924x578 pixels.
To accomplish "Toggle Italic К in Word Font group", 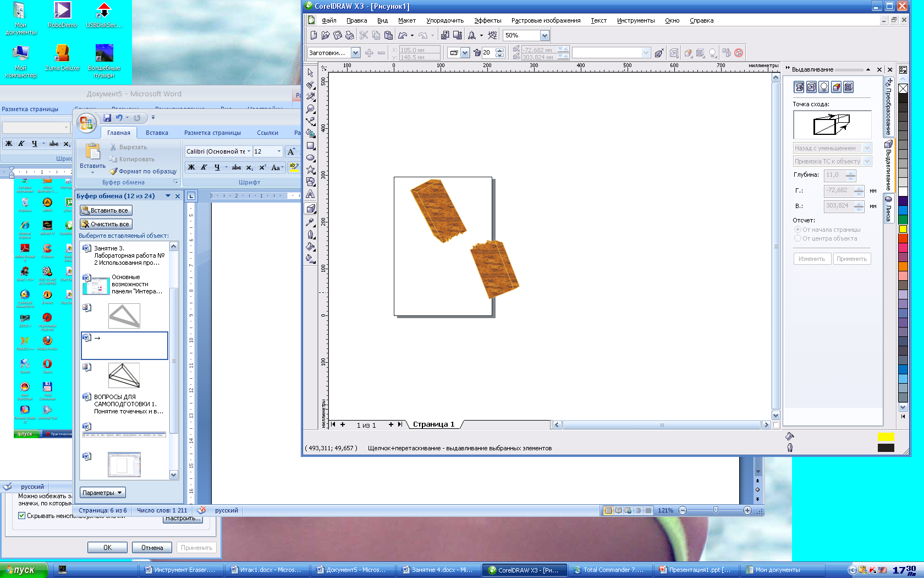I will [x=204, y=167].
